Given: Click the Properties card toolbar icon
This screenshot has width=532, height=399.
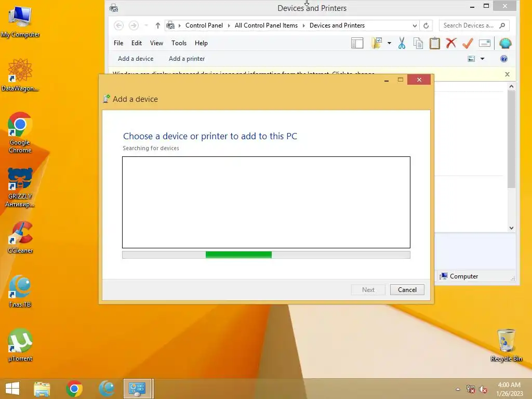Looking at the screenshot, I should (485, 43).
